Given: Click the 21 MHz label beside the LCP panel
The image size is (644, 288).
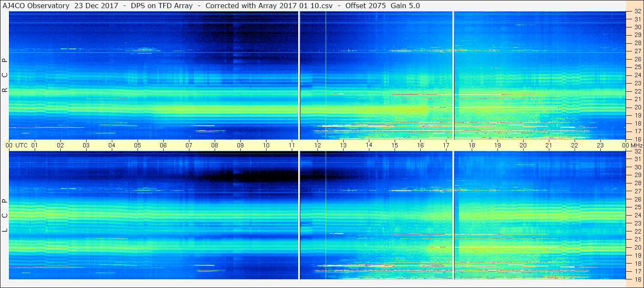Looking at the screenshot, I should pyautogui.click(x=638, y=239).
